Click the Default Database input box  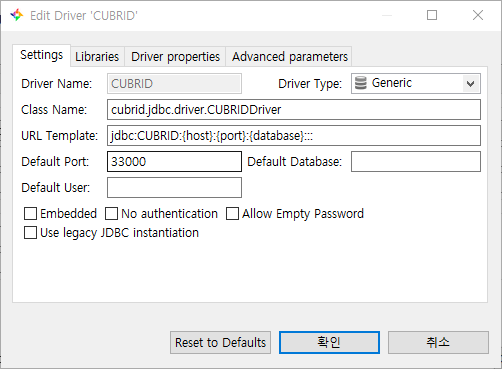point(416,161)
